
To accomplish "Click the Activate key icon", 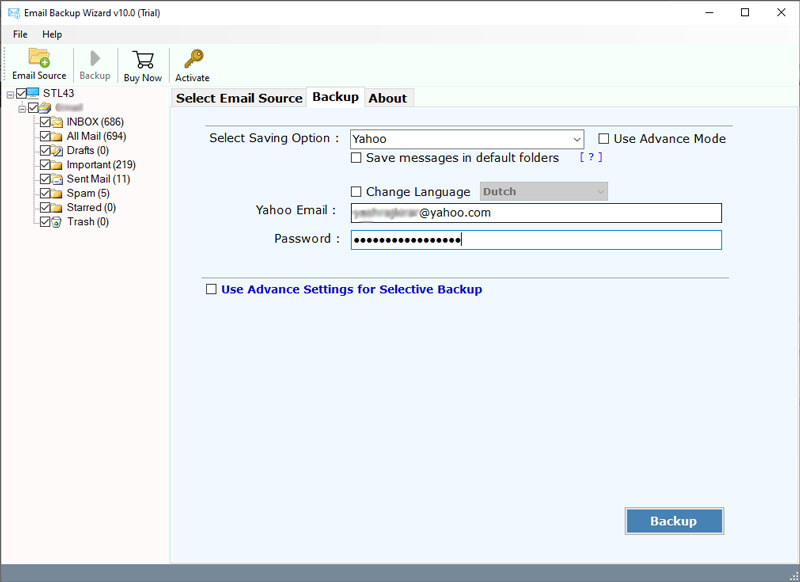I will 192,59.
